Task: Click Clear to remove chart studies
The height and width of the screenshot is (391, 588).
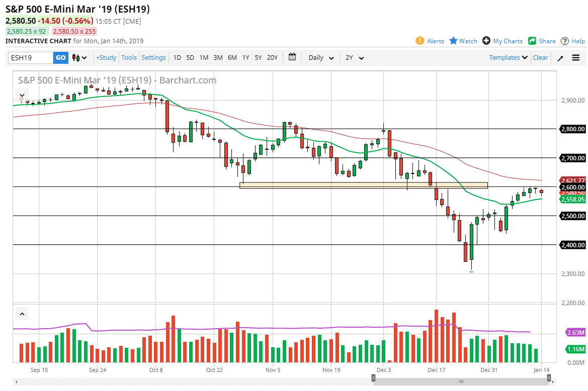Action: tap(540, 57)
